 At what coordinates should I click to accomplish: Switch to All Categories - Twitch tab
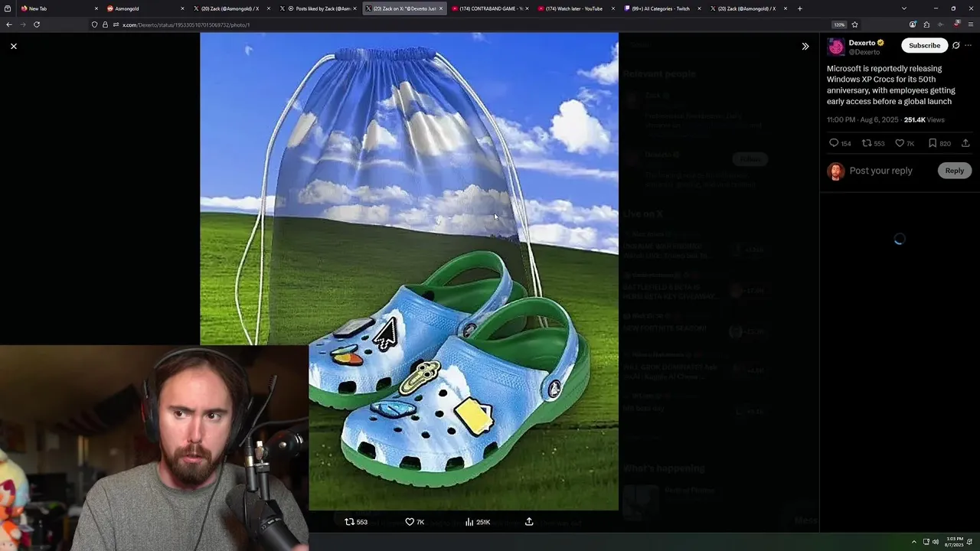point(661,8)
